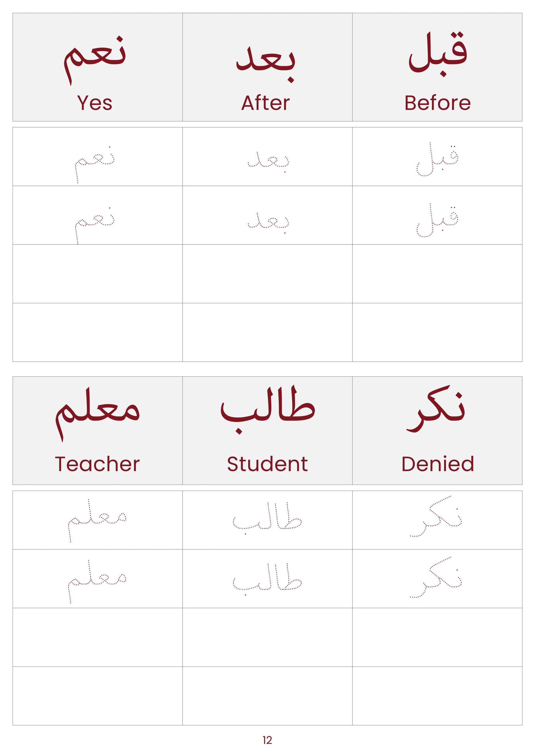Select the English label 'Denied'
Screen dimensions: 535x756
pyautogui.click(x=438, y=464)
